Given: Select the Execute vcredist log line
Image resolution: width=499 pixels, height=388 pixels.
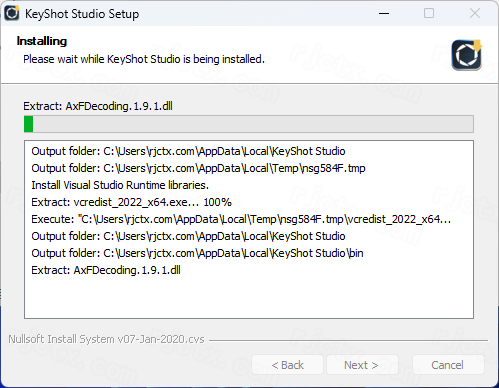Looking at the screenshot, I should pos(241,219).
